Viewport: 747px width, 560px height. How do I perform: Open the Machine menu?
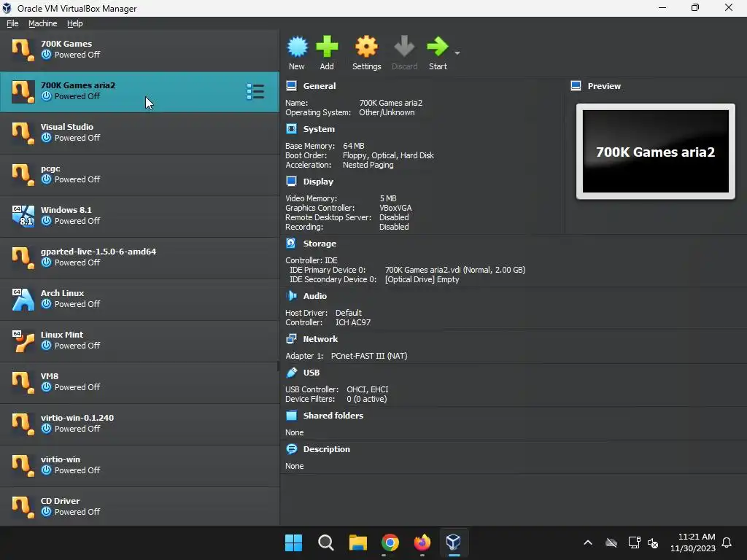(x=42, y=23)
